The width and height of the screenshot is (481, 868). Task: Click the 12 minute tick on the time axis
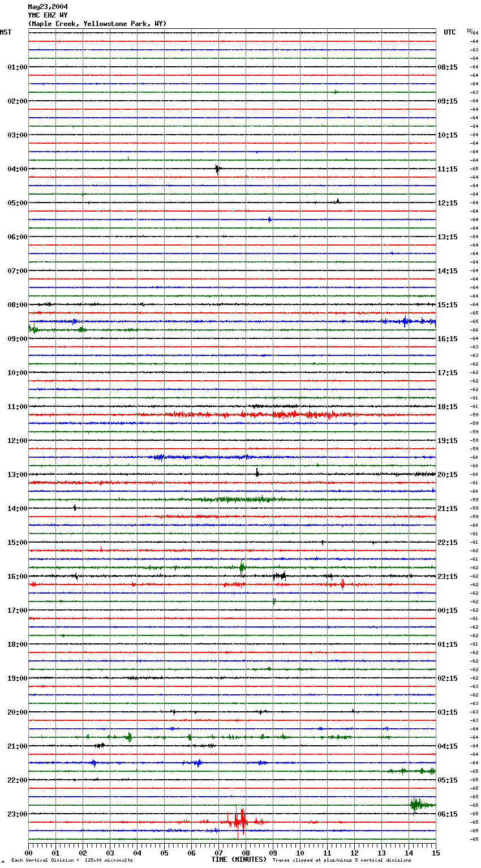354,853
